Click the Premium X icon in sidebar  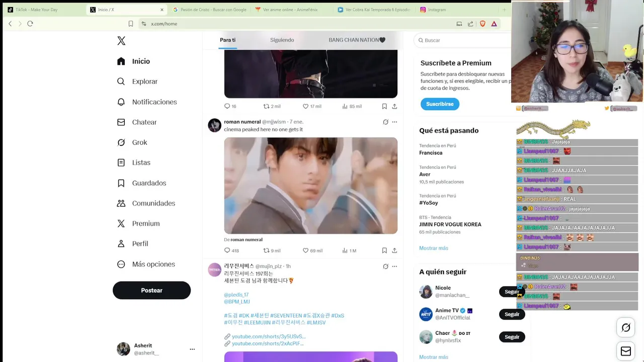tap(121, 223)
